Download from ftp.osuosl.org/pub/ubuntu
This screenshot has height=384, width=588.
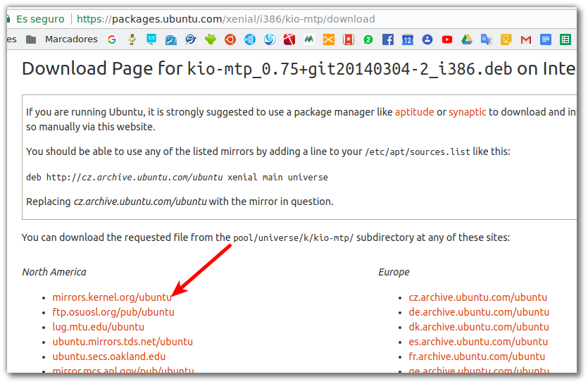[113, 312]
